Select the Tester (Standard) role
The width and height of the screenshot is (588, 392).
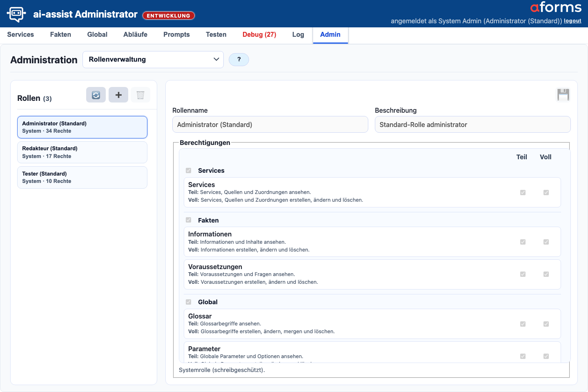[82, 177]
